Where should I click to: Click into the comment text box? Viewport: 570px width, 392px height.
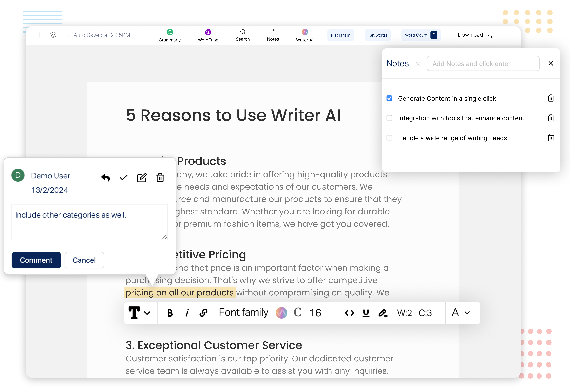pos(90,222)
